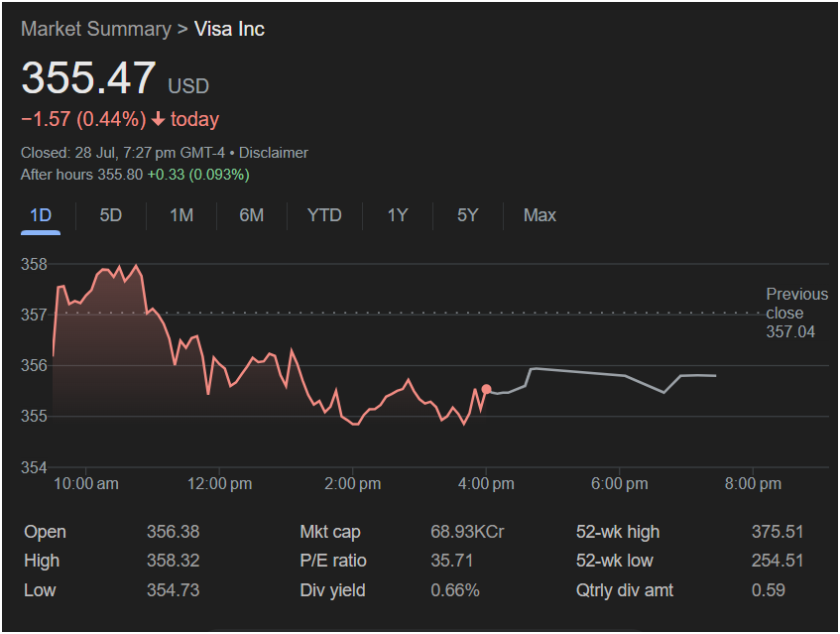
Task: Click the 52-wk high value 375.51
Action: (x=778, y=532)
